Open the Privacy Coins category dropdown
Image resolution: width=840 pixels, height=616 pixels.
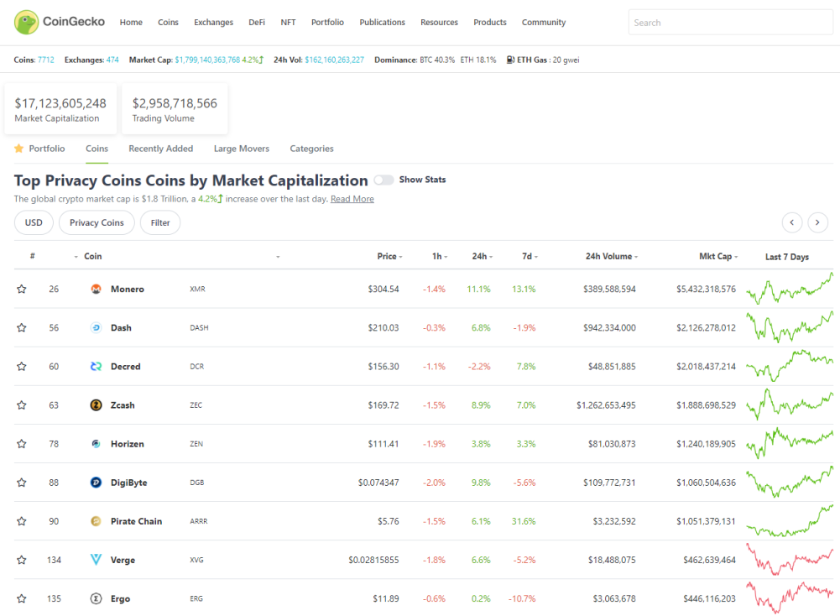click(97, 222)
